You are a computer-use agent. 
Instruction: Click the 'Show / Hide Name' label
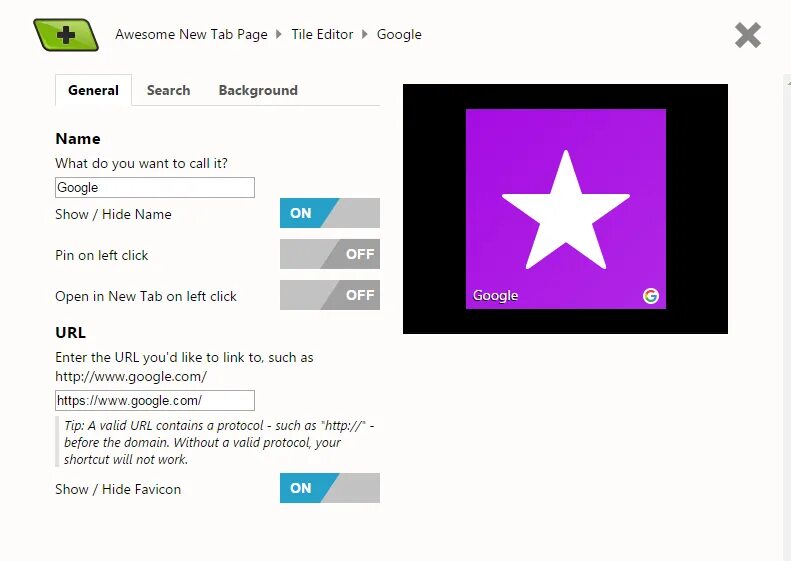pos(114,214)
